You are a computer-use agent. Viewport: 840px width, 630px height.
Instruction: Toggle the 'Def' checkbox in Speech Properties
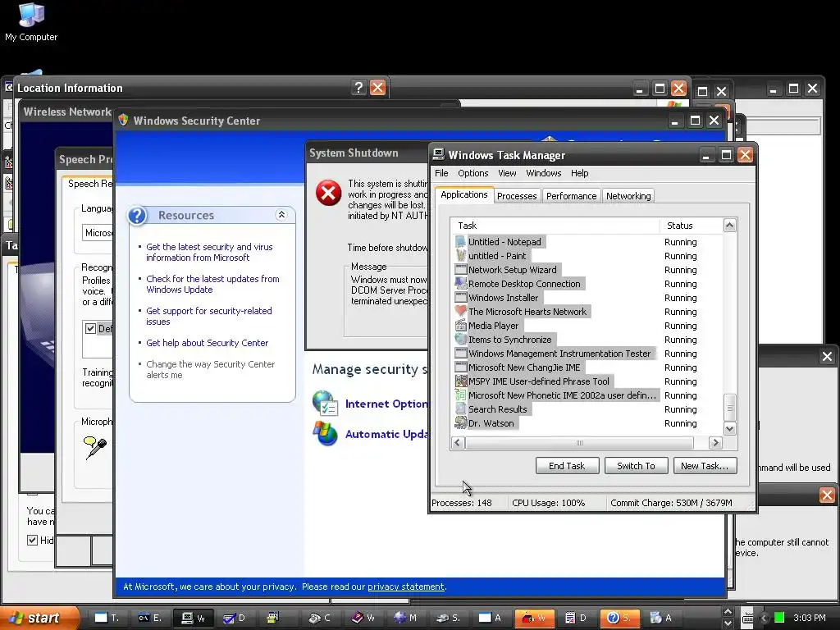point(90,328)
